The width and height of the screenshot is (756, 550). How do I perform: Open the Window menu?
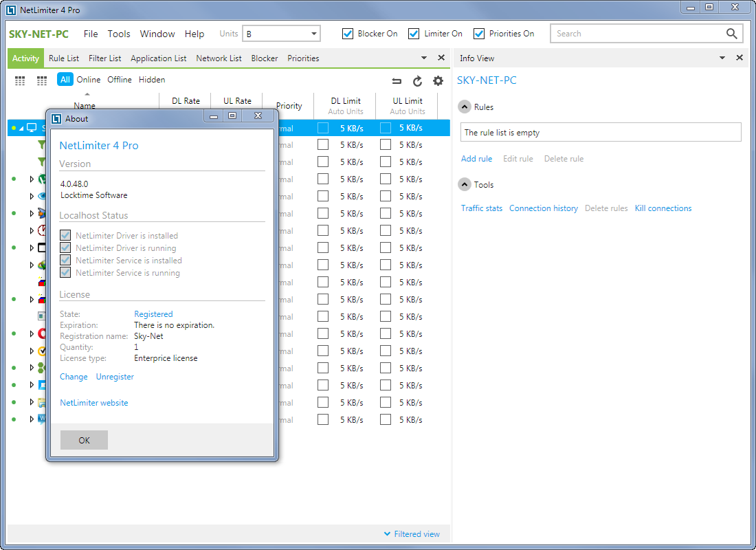(x=157, y=34)
